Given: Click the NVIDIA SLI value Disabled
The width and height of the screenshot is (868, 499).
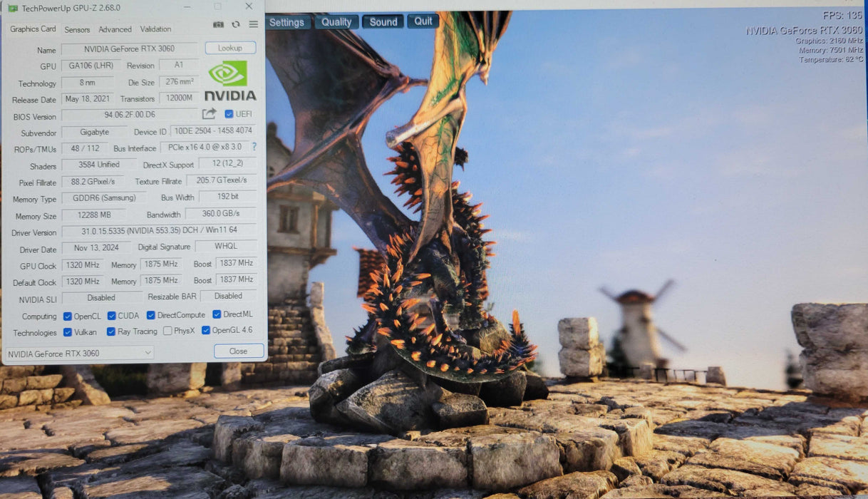Looking at the screenshot, I should [102, 298].
